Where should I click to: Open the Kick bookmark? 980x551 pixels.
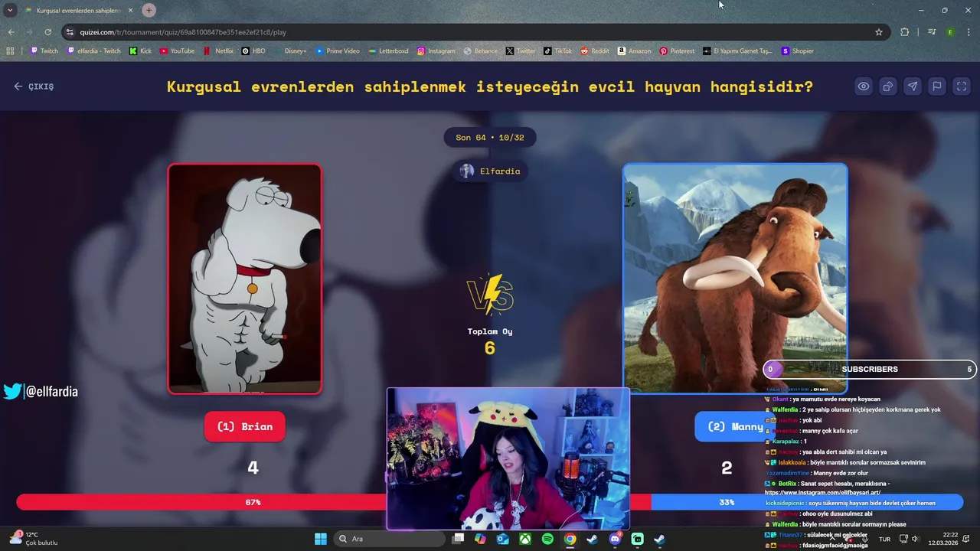tap(140, 51)
